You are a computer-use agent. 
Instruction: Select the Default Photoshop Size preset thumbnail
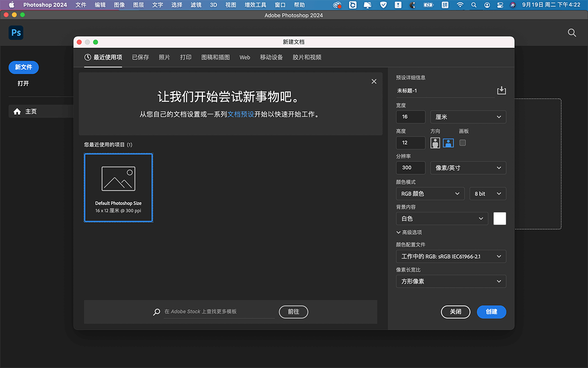coord(119,187)
